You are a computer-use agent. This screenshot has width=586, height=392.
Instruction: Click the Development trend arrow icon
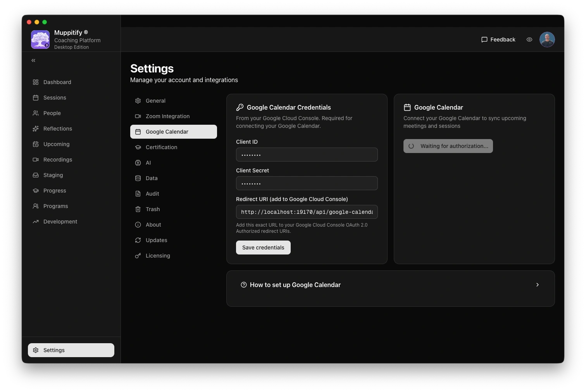(36, 222)
